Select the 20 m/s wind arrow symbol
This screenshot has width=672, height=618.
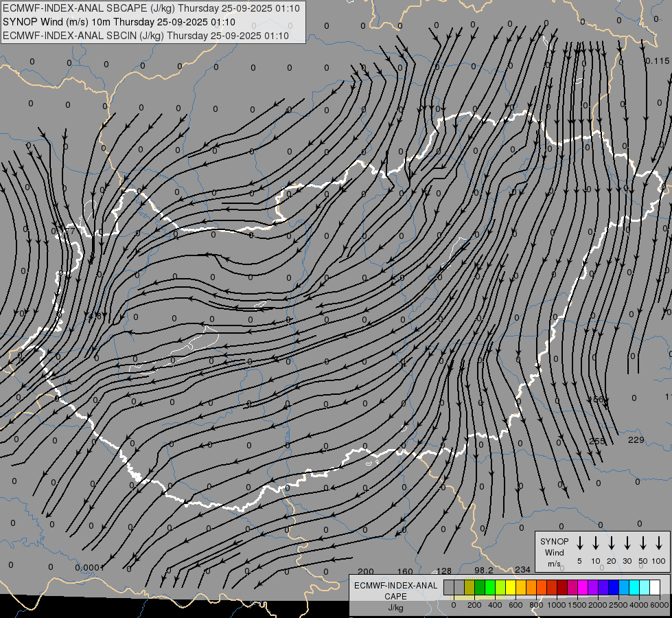[612, 543]
